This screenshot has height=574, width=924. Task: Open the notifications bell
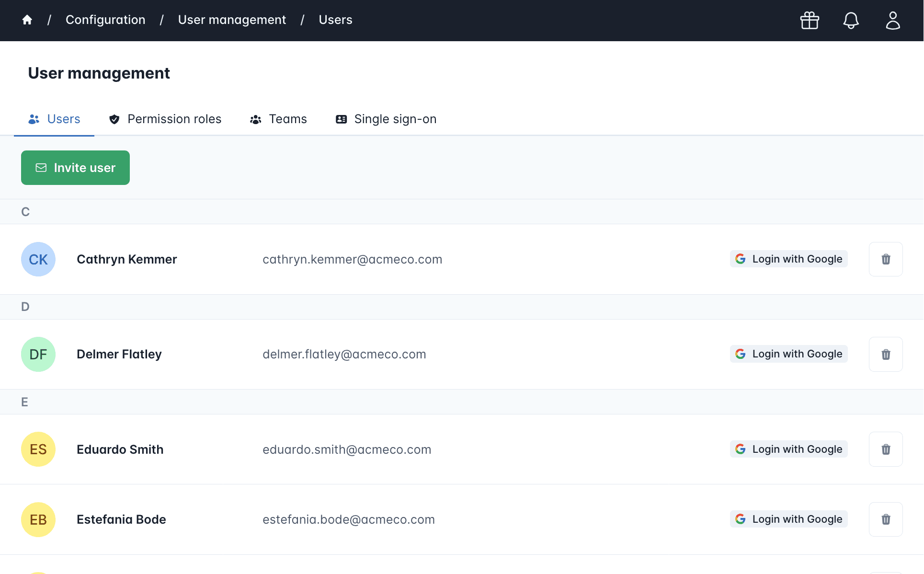851,20
